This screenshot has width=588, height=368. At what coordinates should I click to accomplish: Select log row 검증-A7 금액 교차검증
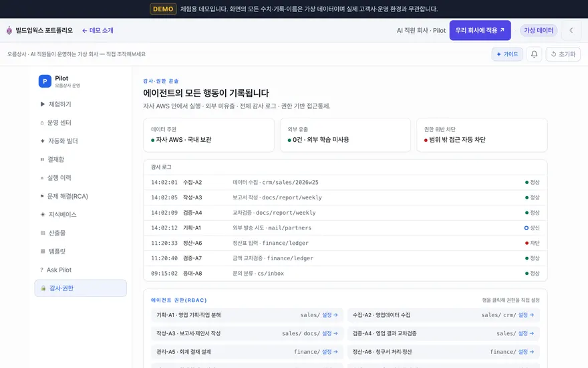[345, 258]
